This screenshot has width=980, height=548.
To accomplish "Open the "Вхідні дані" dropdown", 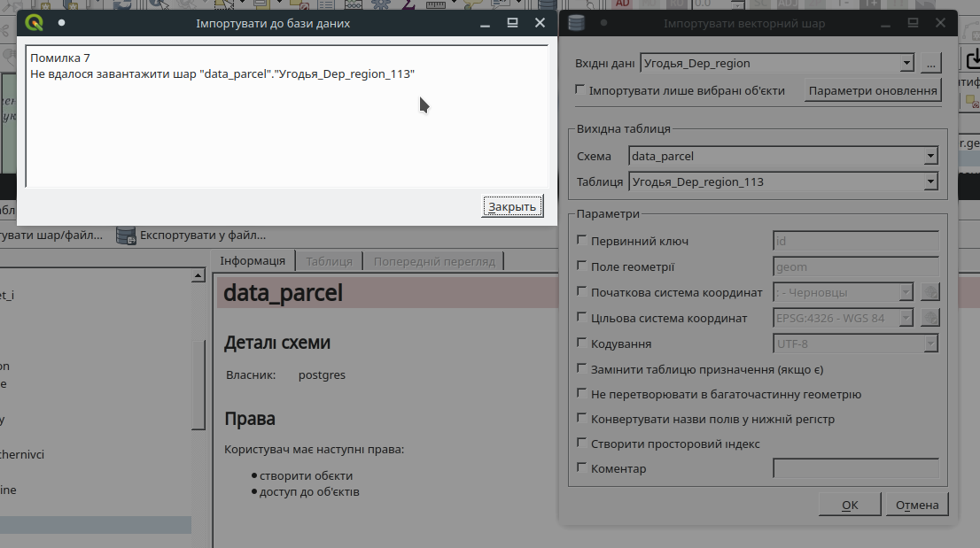I will (907, 63).
